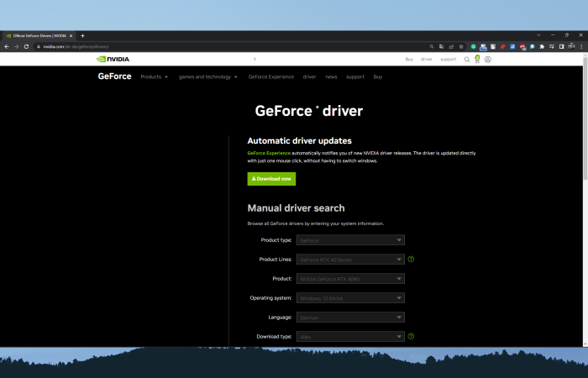
Task: Open news in the GeForce nav bar
Action: click(x=331, y=77)
